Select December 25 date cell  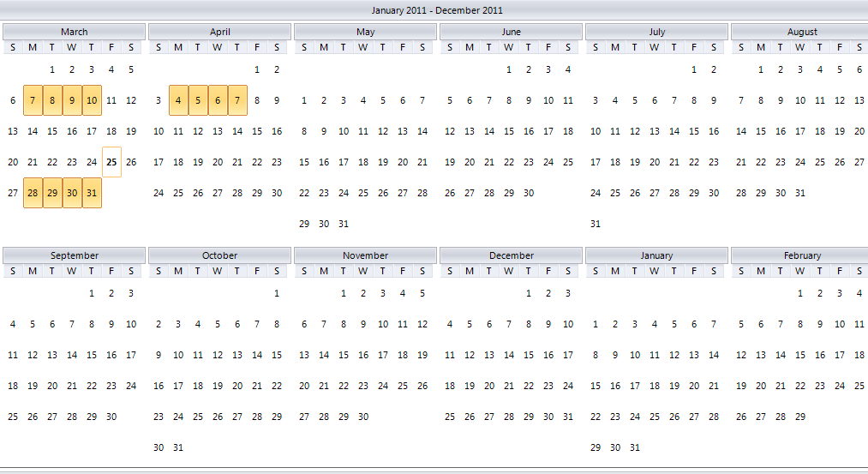click(450, 417)
